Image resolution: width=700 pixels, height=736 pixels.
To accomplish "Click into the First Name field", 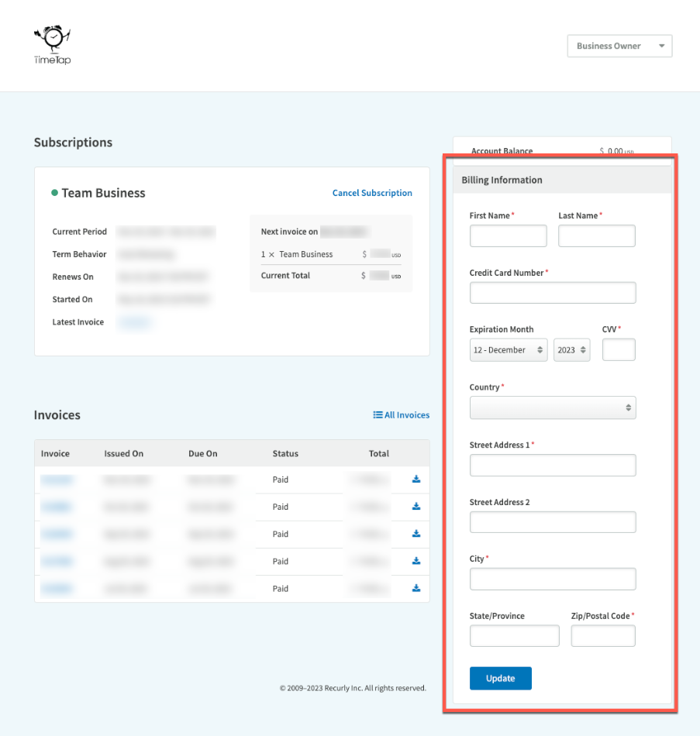I will pyautogui.click(x=508, y=236).
